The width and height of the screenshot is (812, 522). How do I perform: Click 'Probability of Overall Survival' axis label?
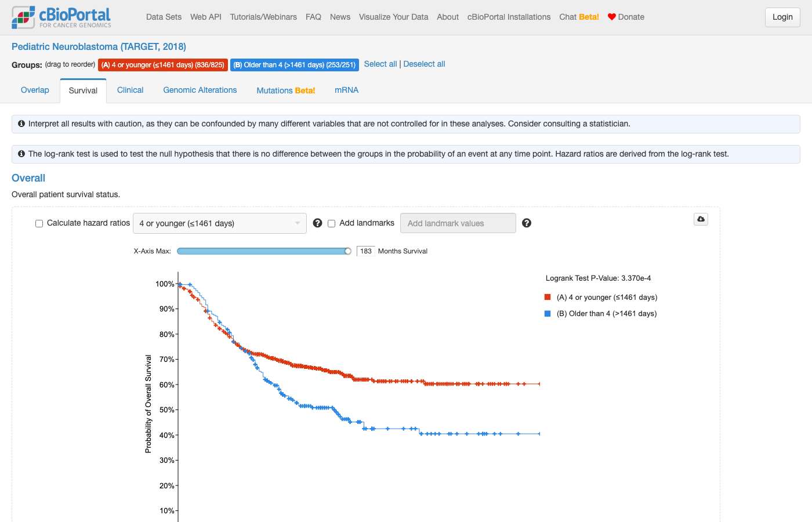pyautogui.click(x=148, y=404)
